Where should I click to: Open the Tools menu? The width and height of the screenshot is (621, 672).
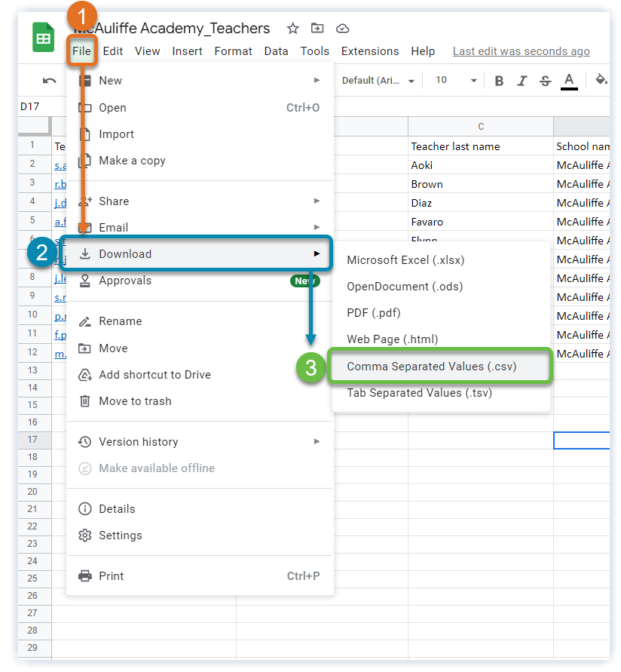tap(315, 51)
